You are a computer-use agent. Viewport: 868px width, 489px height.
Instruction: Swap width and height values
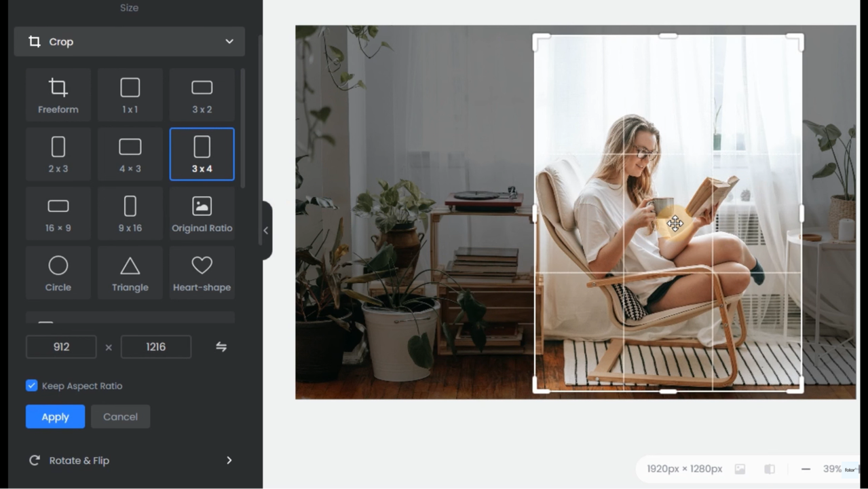pyautogui.click(x=221, y=346)
